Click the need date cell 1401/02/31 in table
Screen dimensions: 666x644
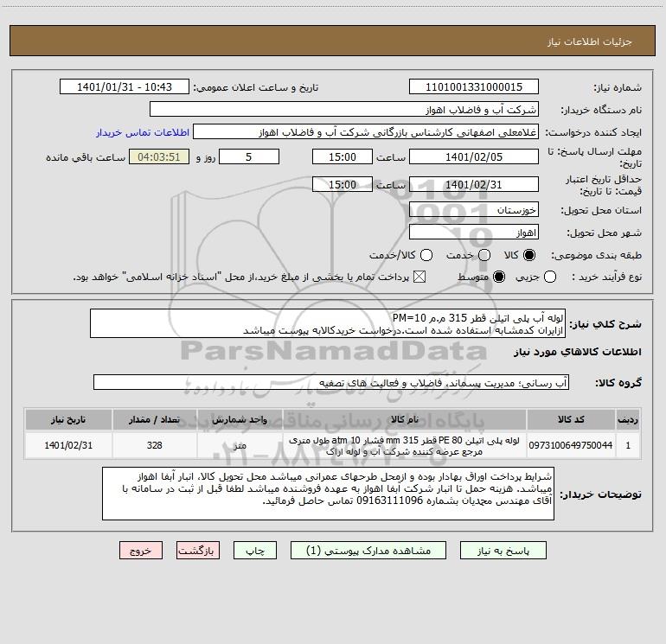[x=68, y=445]
